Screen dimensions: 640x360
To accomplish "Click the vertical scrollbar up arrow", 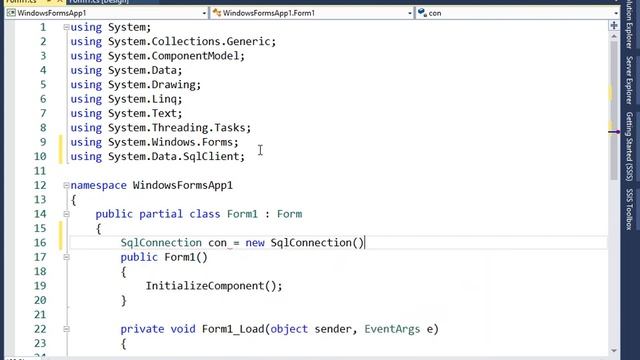I will 614,37.
